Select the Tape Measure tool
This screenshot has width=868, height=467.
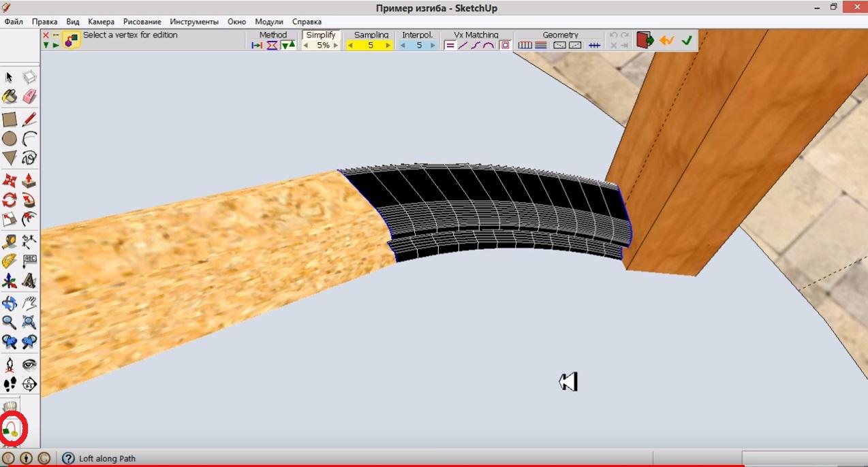pos(10,241)
